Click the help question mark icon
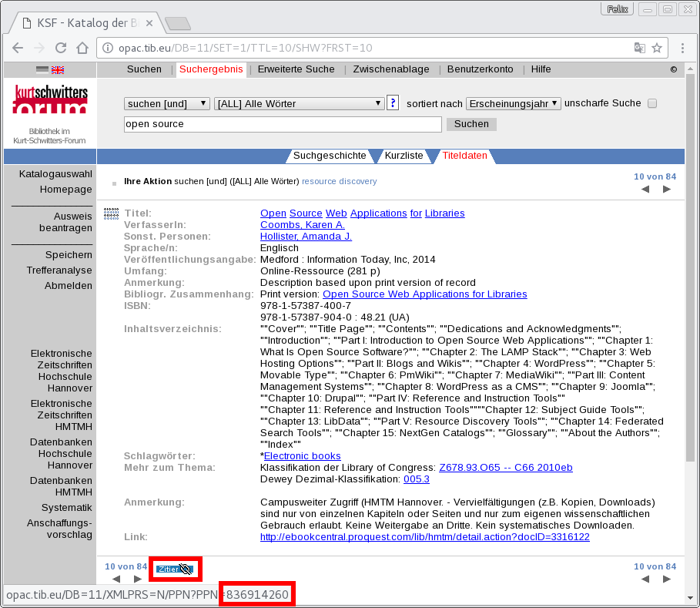Viewport: 700px width, 608px height. pos(393,103)
